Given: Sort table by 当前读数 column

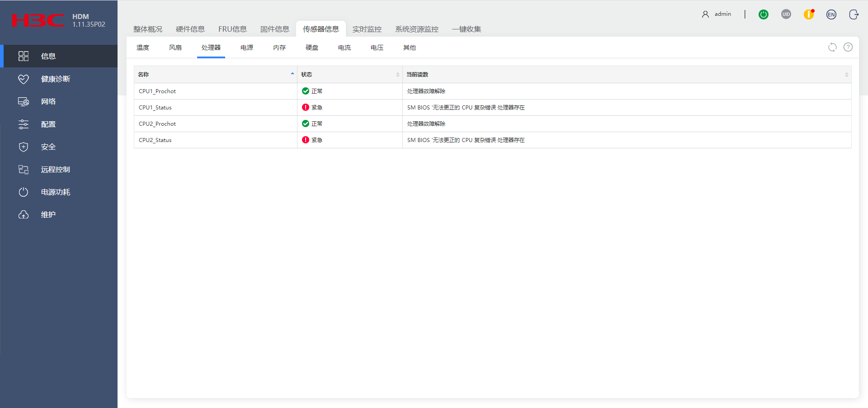Looking at the screenshot, I should (x=627, y=74).
